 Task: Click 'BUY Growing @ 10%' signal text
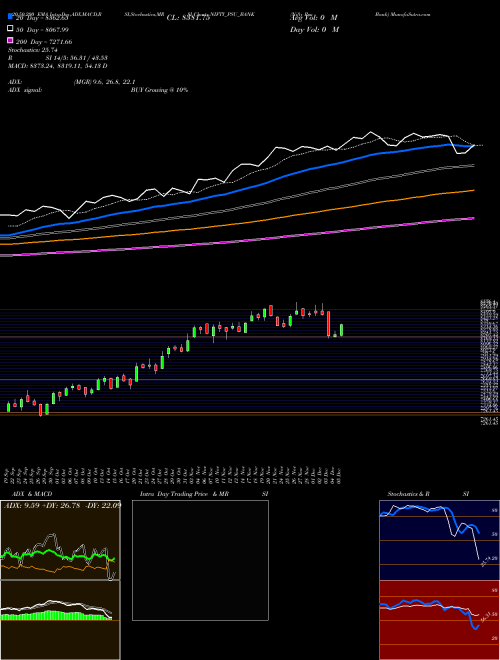[x=159, y=90]
